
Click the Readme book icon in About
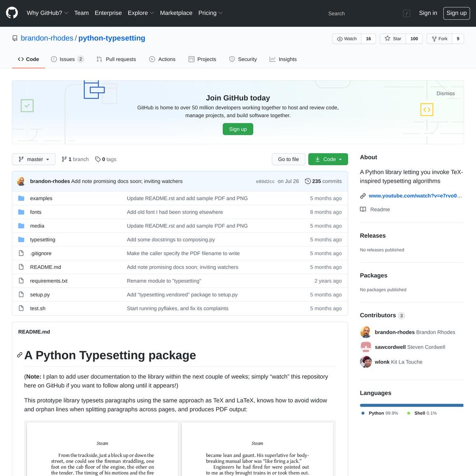(x=363, y=209)
